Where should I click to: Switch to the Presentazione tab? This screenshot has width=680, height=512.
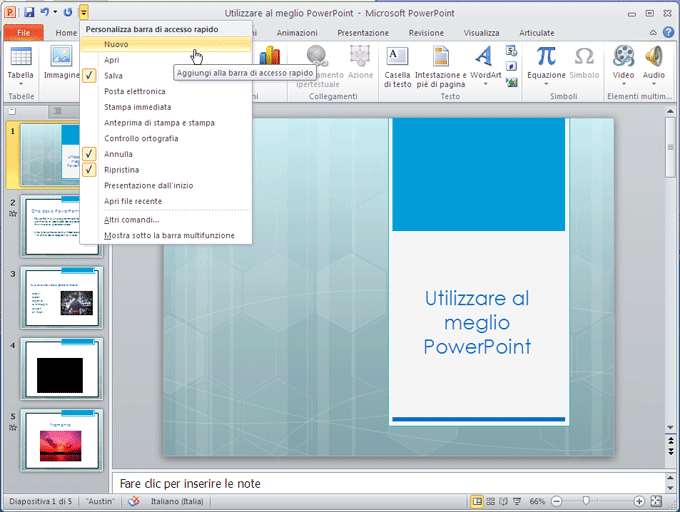pyautogui.click(x=363, y=33)
